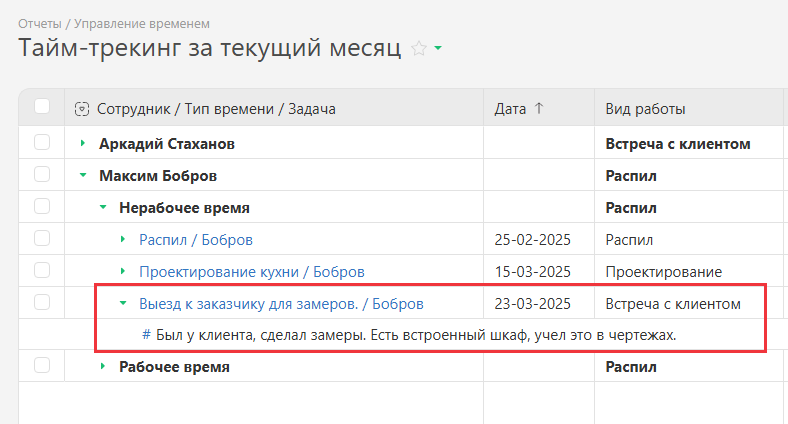Open the dropdown arrow beside the report title
This screenshot has height=424, width=788.
[x=438, y=48]
